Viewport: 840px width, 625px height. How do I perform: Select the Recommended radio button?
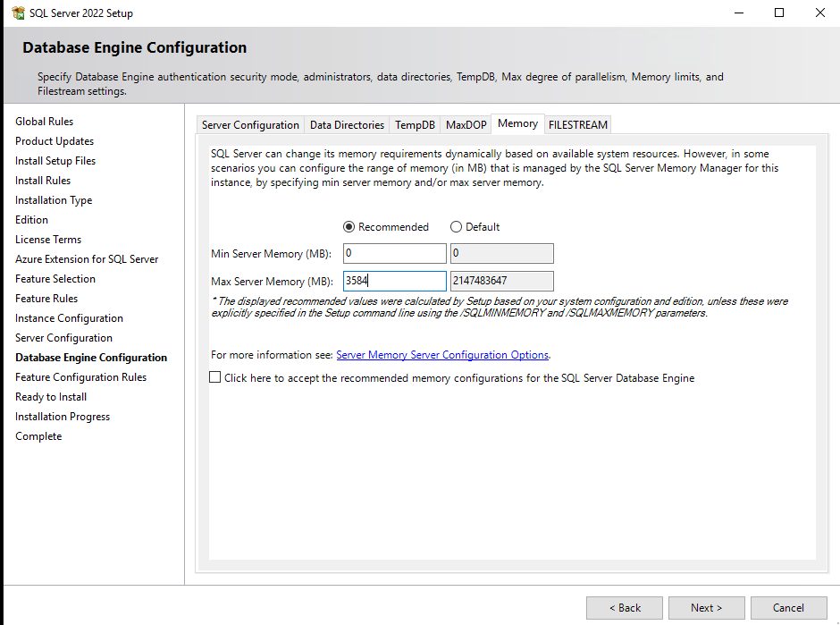(349, 227)
